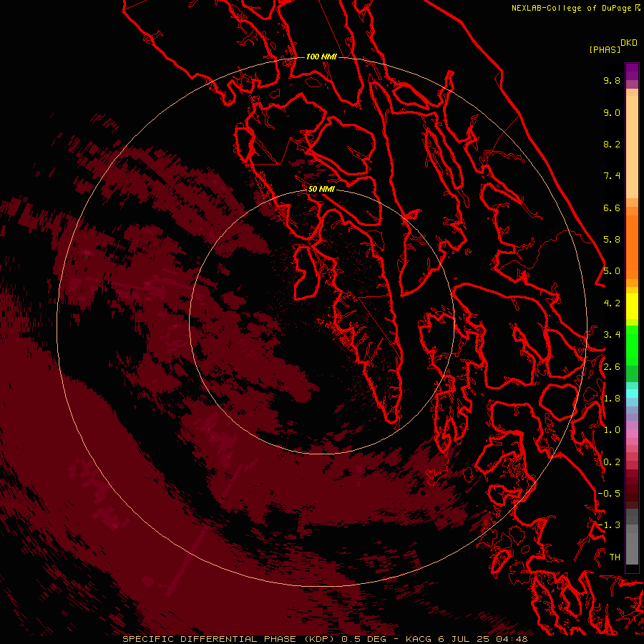The height and width of the screenshot is (644, 644).
Task: Click the 6.6 value on color scale
Action: pyautogui.click(x=612, y=208)
